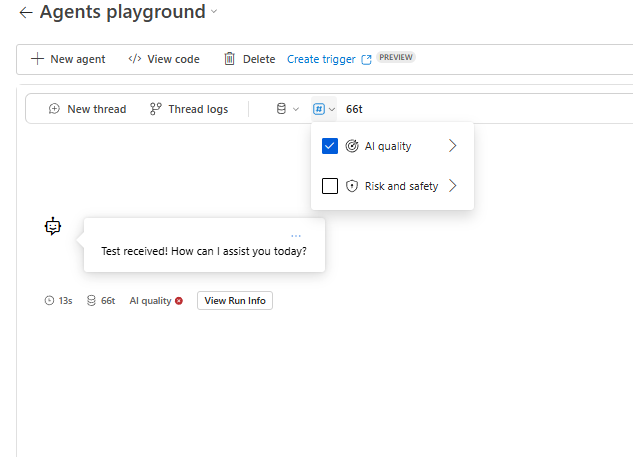This screenshot has height=457, width=633.
Task: Expand the database dropdown chevron
Action: point(296,109)
